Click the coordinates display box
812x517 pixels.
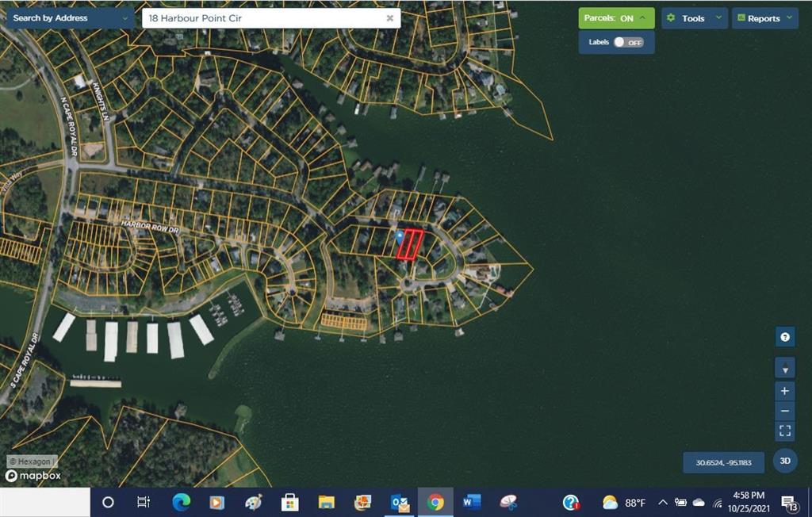pyautogui.click(x=723, y=462)
